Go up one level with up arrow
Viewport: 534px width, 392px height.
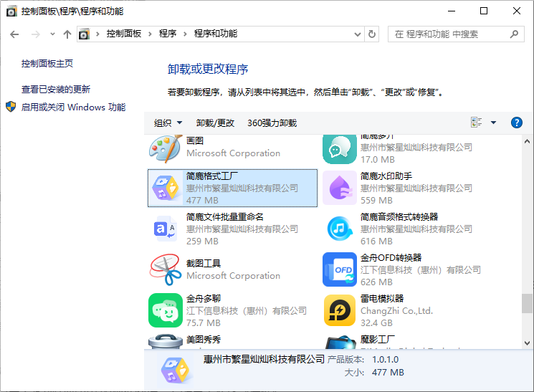pos(67,34)
